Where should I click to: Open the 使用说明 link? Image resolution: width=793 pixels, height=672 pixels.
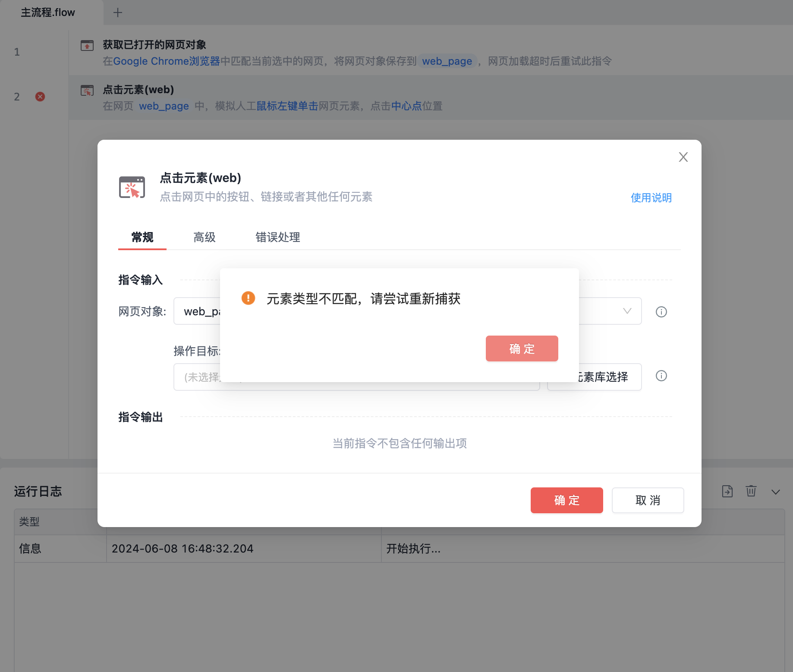(x=651, y=198)
